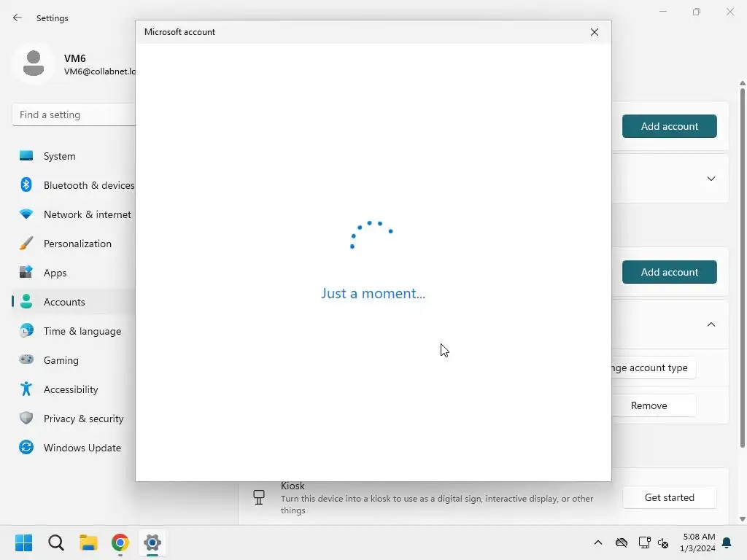Click scrollbar down arrow in Settings

click(x=742, y=519)
